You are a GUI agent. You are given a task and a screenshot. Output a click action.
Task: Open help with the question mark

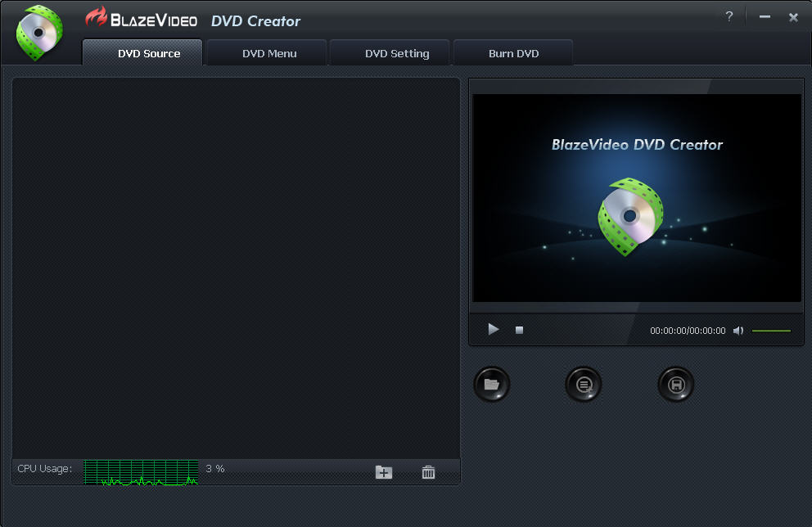coord(729,16)
